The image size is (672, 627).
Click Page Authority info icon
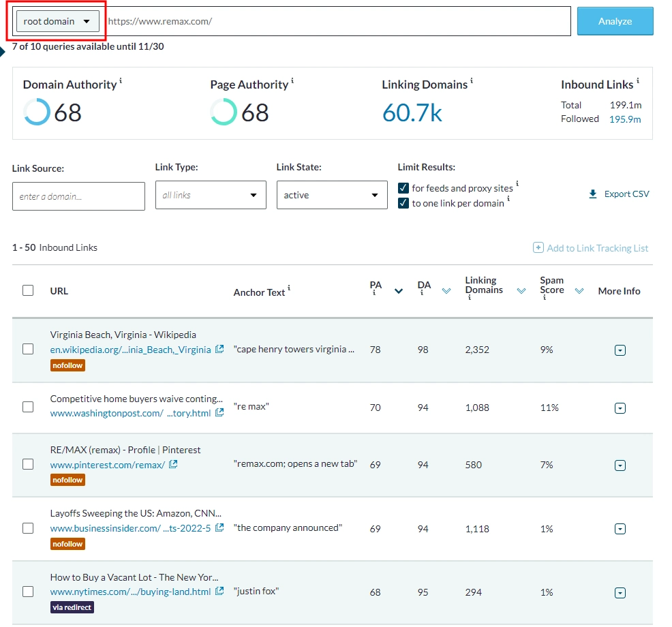tap(292, 80)
